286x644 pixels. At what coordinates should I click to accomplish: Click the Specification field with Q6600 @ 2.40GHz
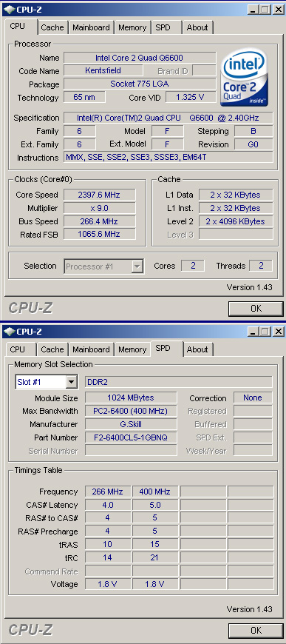click(168, 118)
